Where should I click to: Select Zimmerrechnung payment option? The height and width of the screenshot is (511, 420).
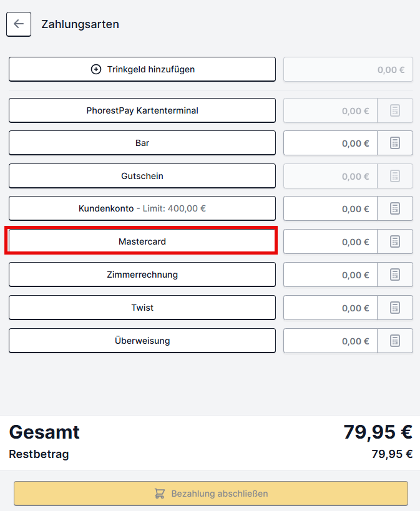pyautogui.click(x=142, y=275)
